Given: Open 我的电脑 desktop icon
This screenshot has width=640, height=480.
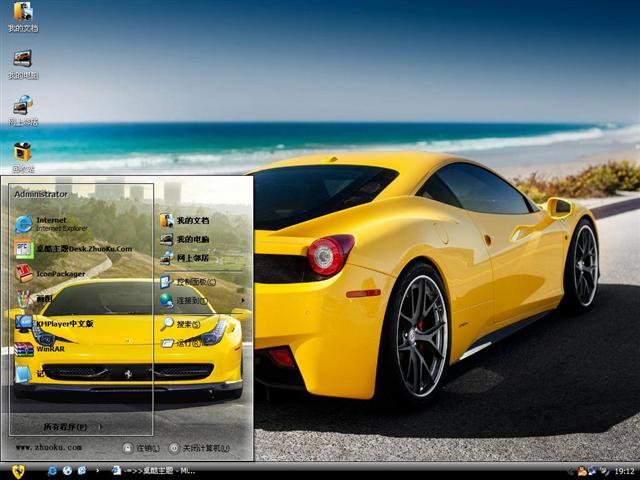Looking at the screenshot, I should click(22, 60).
